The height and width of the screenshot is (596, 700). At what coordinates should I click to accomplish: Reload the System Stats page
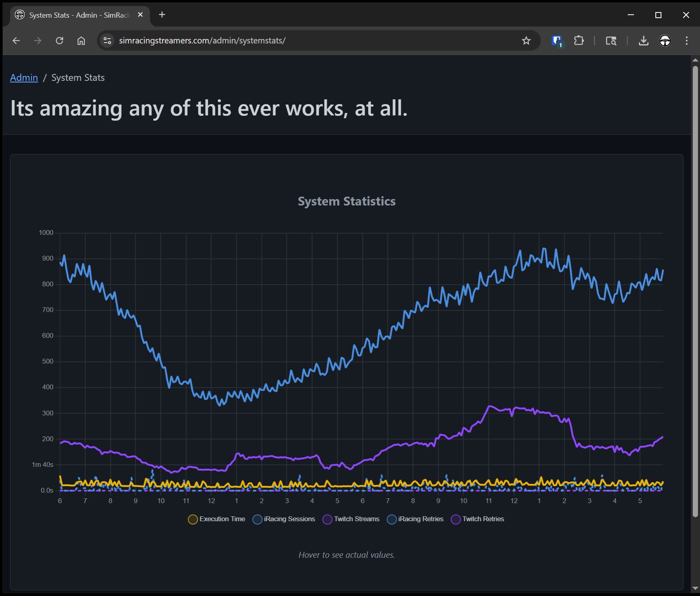coord(60,41)
